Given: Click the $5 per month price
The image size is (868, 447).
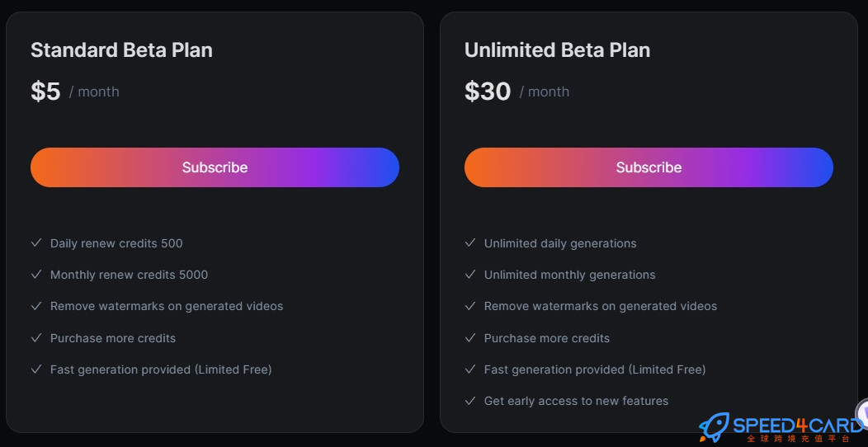Looking at the screenshot, I should pos(75,92).
